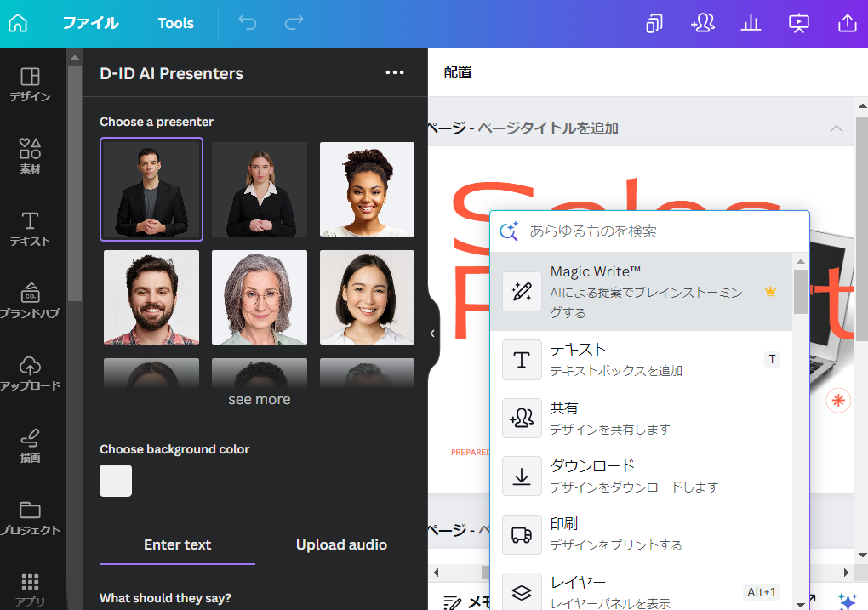Select the bearded man in plaid shirt presenter
Viewport: 868px width, 610px height.
coord(151,297)
